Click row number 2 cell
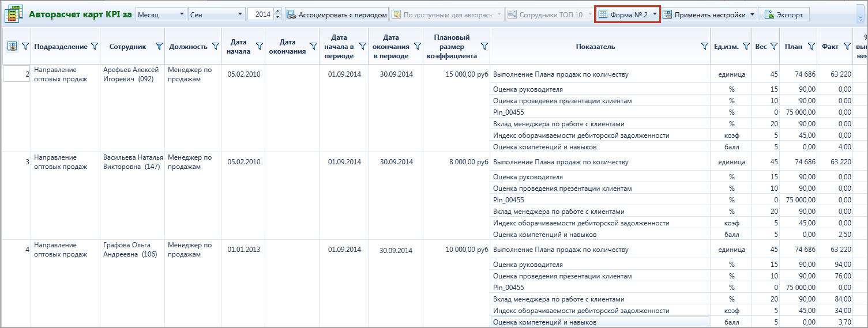 coord(16,74)
